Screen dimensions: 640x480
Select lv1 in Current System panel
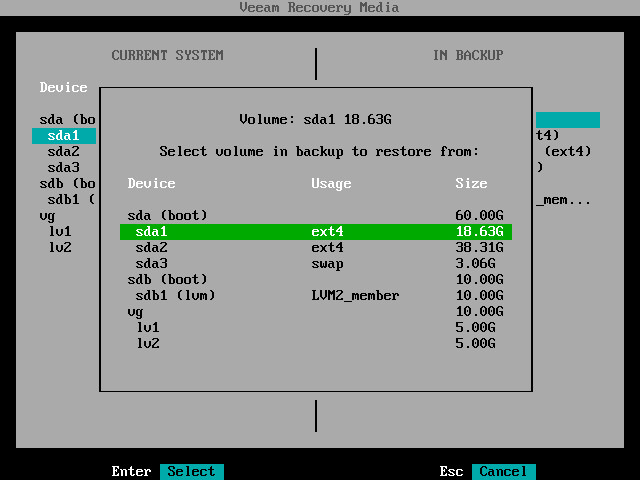60,232
